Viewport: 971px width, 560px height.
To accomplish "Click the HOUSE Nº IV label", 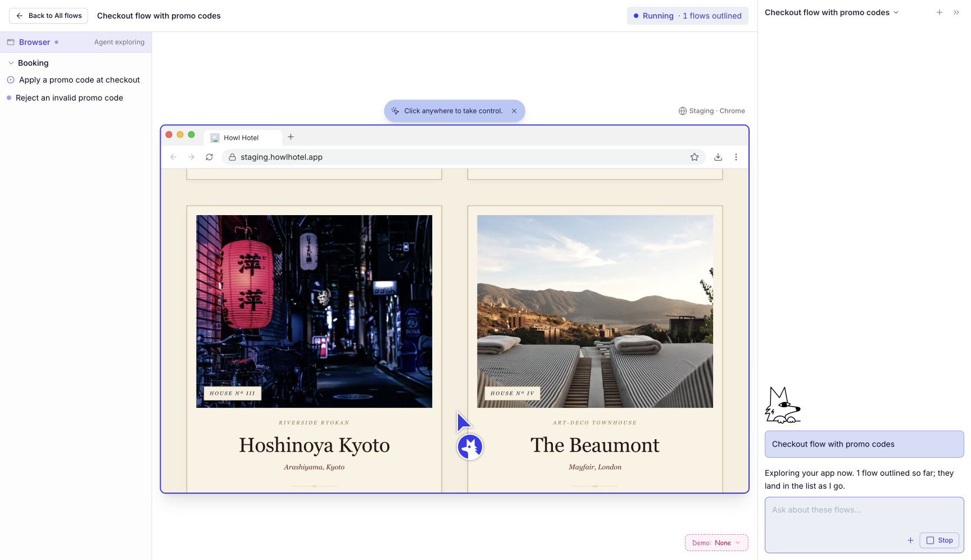I will 512,393.
